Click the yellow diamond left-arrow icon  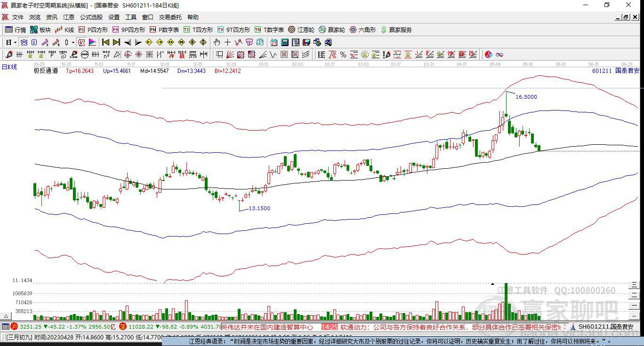click(x=149, y=42)
